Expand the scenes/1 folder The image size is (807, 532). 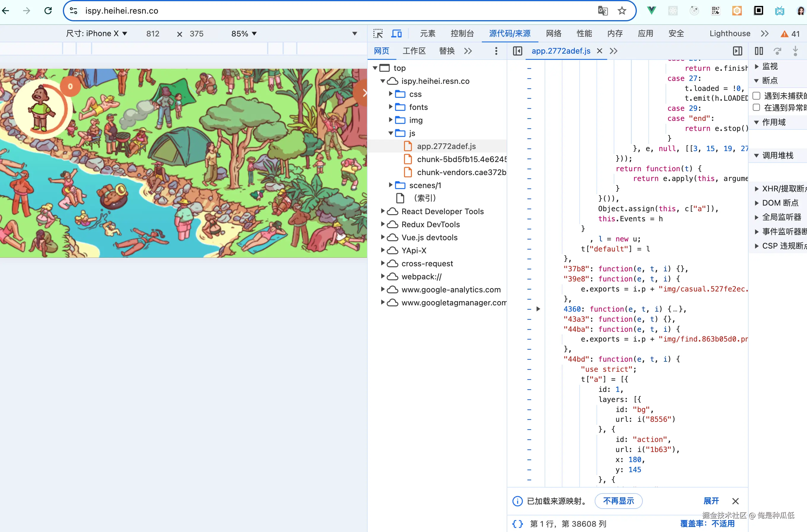tap(390, 185)
